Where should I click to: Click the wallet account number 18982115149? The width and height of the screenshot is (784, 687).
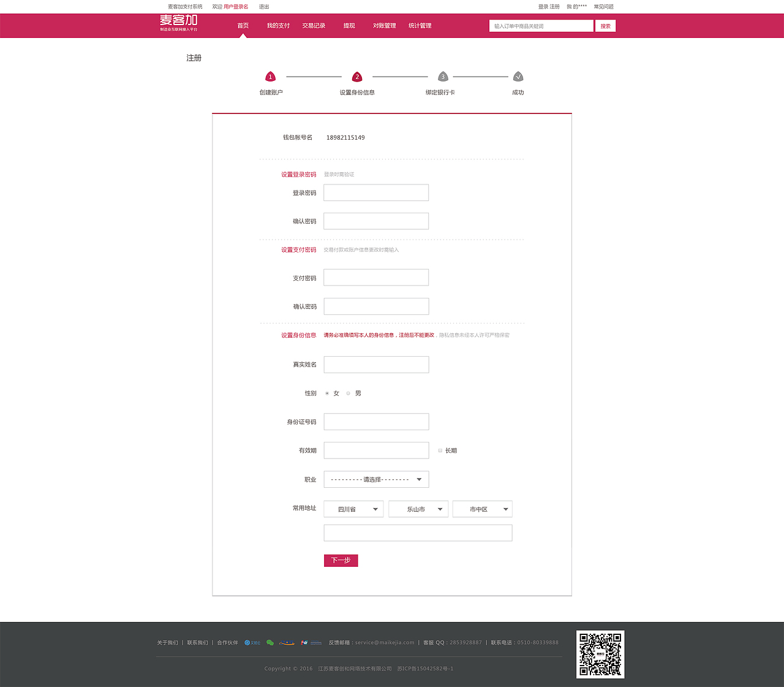(x=345, y=138)
